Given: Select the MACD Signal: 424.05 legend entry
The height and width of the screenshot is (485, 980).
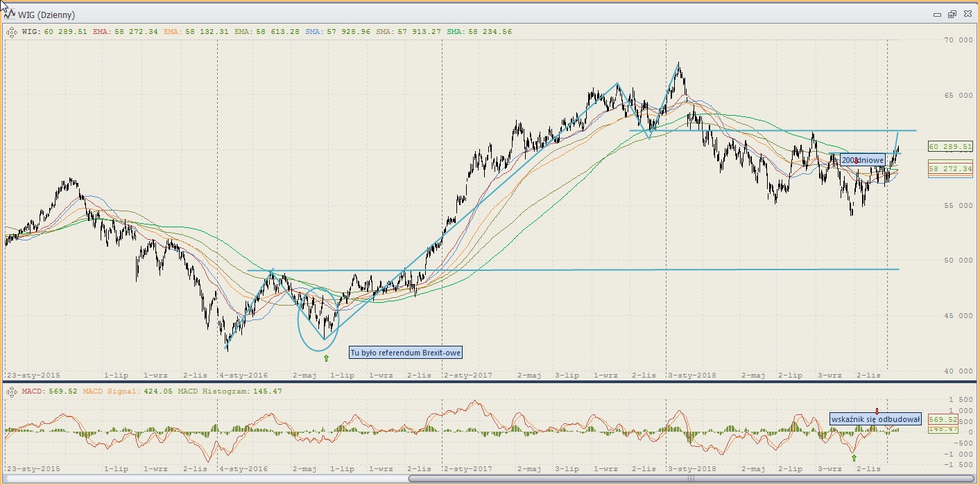Looking at the screenshot, I should [127, 391].
